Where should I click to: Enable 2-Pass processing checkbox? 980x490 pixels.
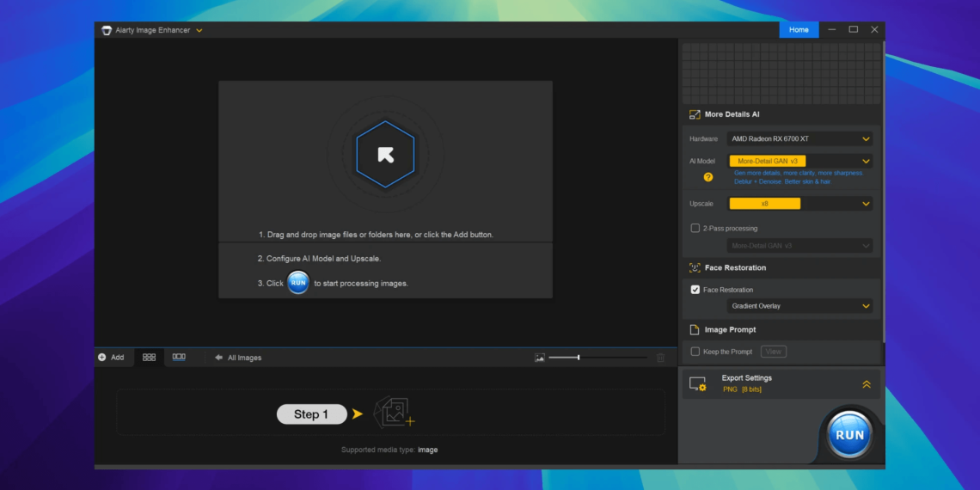tap(695, 229)
